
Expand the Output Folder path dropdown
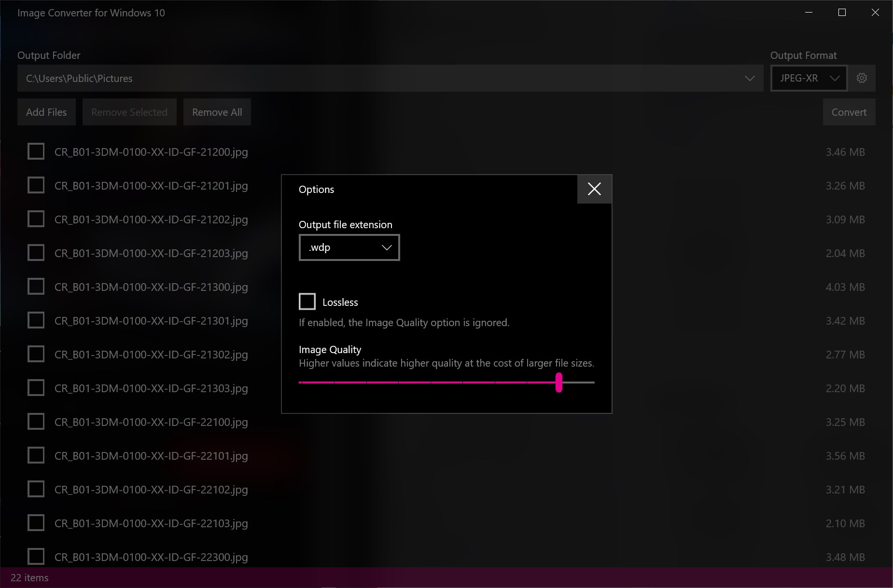tap(749, 78)
